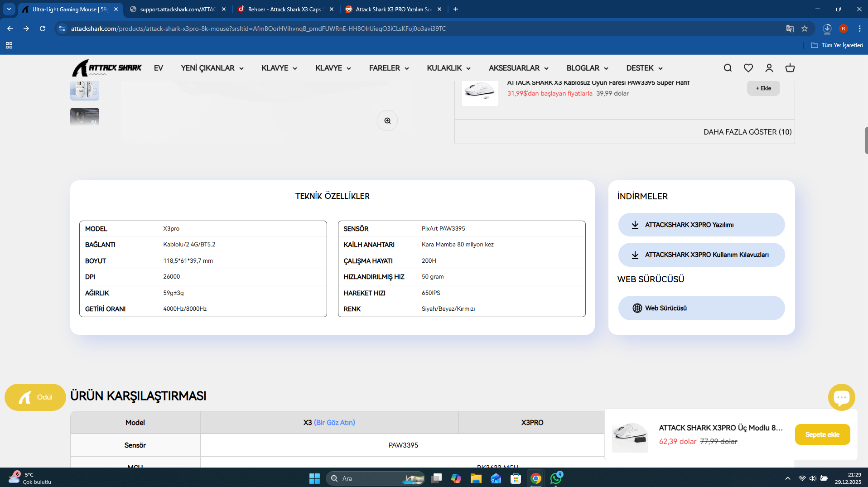Open WhatsApp from the taskbar
868x487 pixels.
(556, 478)
